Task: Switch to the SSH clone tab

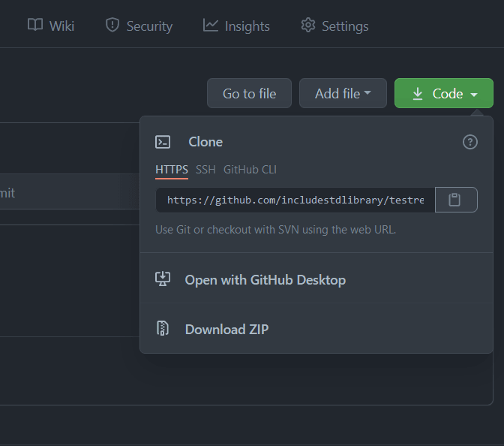Action: click(205, 170)
